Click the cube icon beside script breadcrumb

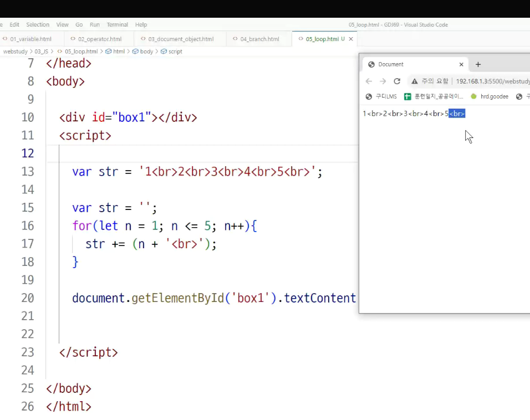[x=164, y=52]
